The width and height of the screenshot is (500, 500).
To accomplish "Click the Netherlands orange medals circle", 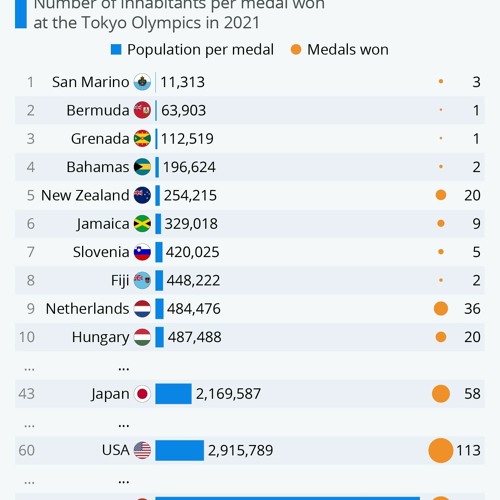I will [441, 309].
